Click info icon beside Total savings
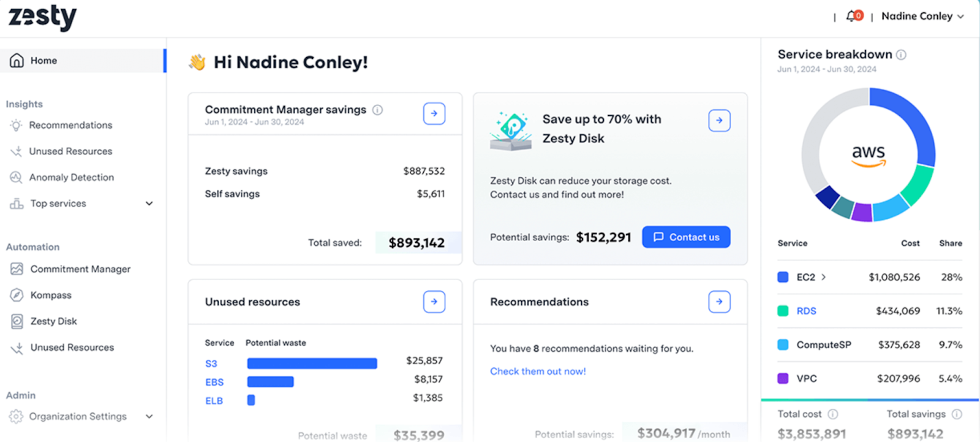This screenshot has width=980, height=442. [957, 414]
